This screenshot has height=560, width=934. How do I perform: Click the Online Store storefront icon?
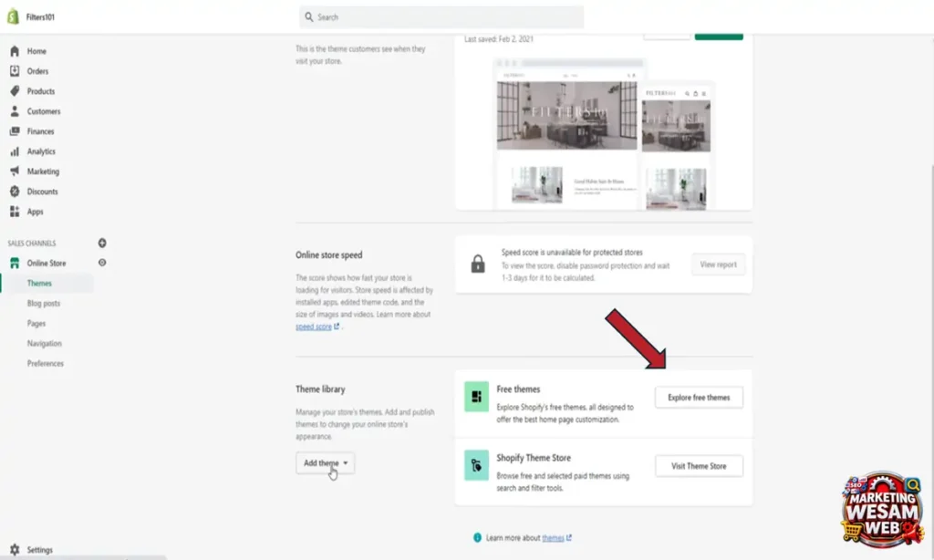coord(15,263)
